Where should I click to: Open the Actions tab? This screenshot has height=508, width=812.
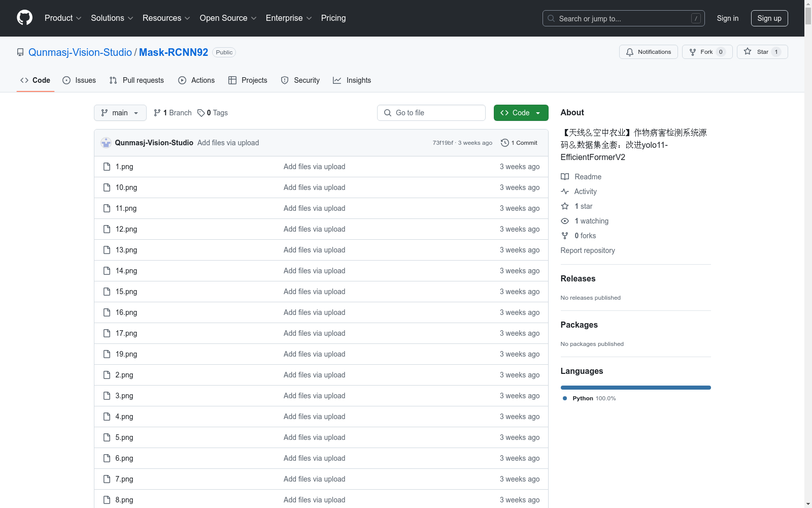click(x=196, y=80)
